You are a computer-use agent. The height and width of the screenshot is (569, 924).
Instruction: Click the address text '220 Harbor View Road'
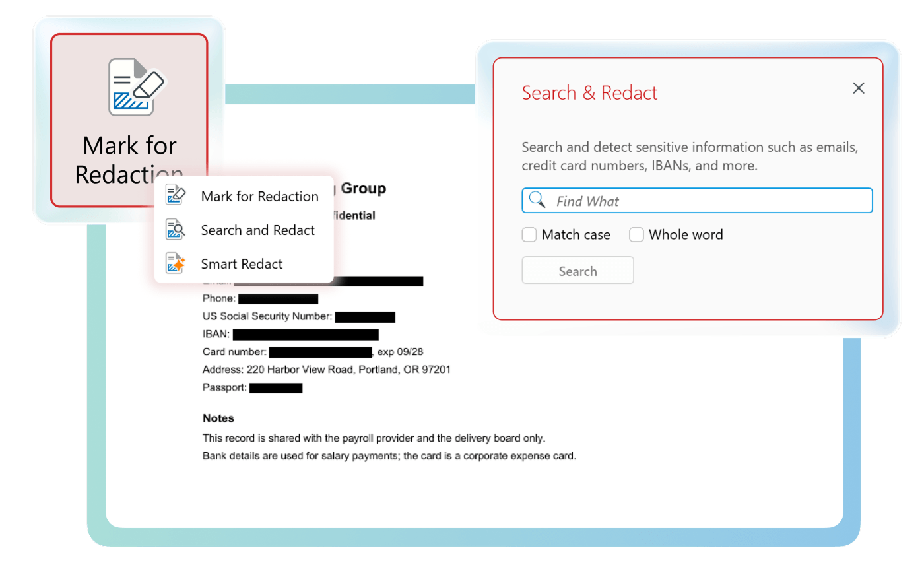point(300,370)
